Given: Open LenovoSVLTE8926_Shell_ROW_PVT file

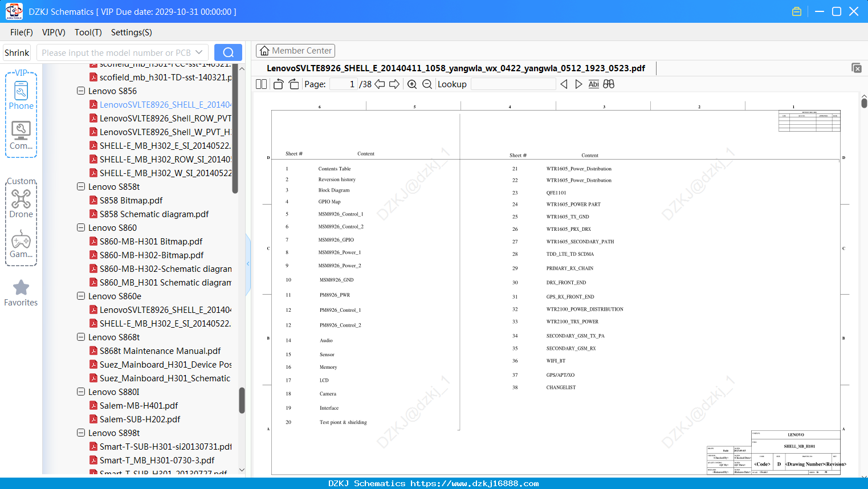Looking at the screenshot, I should [165, 119].
